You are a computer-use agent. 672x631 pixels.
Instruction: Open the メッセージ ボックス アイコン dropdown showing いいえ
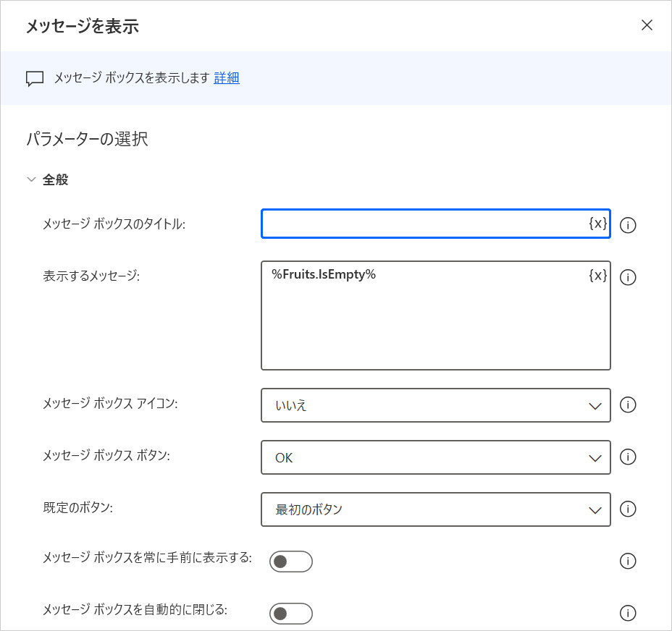(x=435, y=405)
